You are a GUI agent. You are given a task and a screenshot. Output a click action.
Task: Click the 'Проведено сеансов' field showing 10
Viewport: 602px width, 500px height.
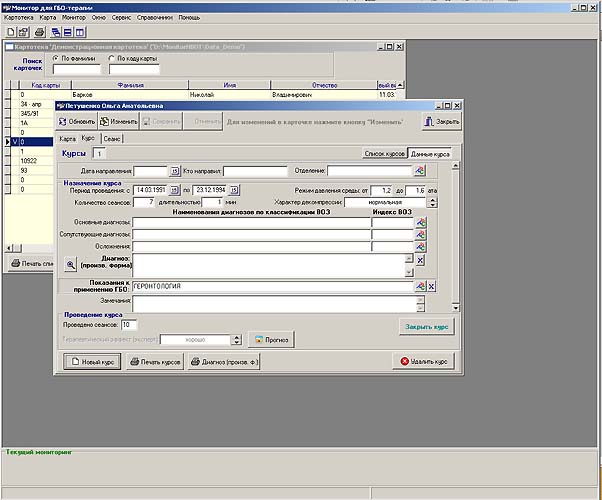(x=129, y=325)
